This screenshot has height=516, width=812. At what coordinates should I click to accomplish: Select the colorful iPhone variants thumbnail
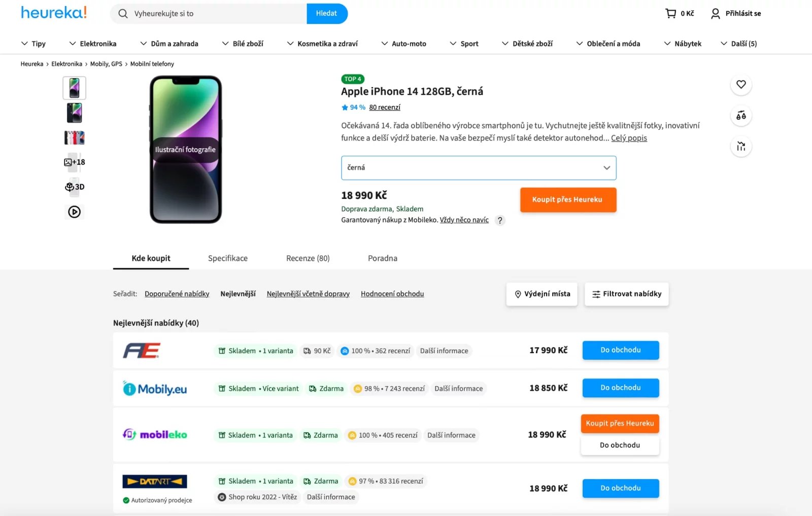[x=74, y=137]
